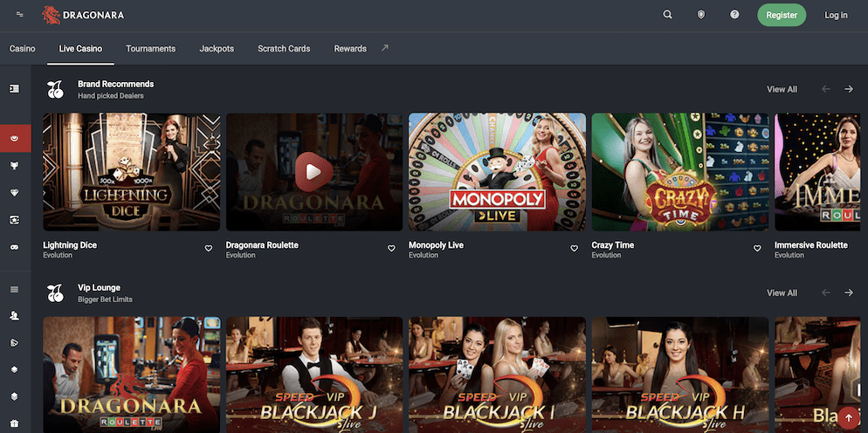Viewport: 868px width, 433px height.
Task: Open the Crazy Time game thumbnail
Action: coord(679,172)
